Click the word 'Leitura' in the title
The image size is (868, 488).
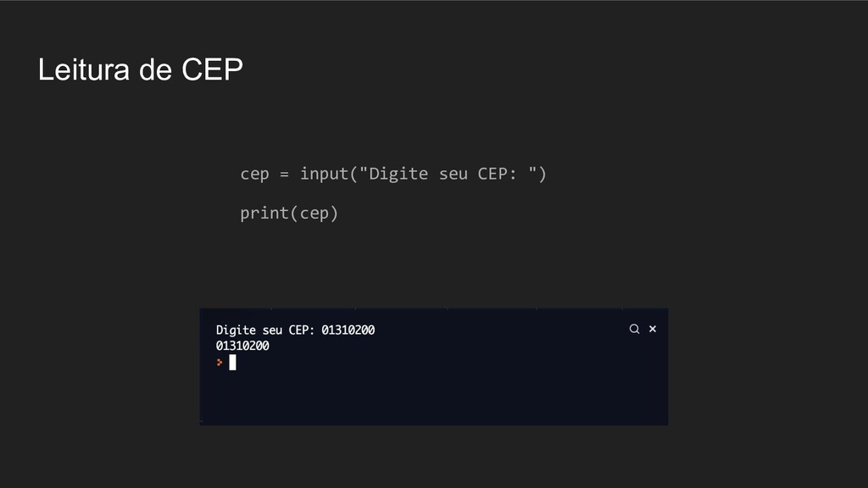pos(84,69)
